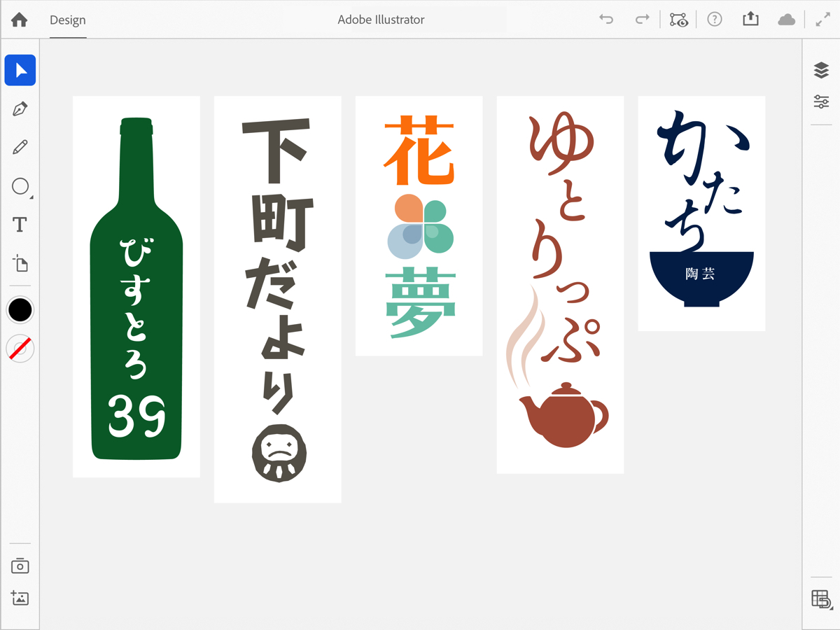The image size is (840, 630).
Task: Select the green wine bottle artwork
Action: click(x=136, y=288)
